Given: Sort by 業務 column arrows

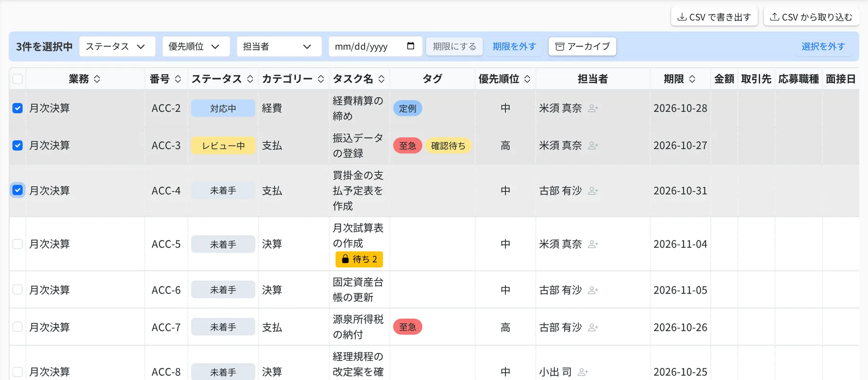Looking at the screenshot, I should 97,79.
